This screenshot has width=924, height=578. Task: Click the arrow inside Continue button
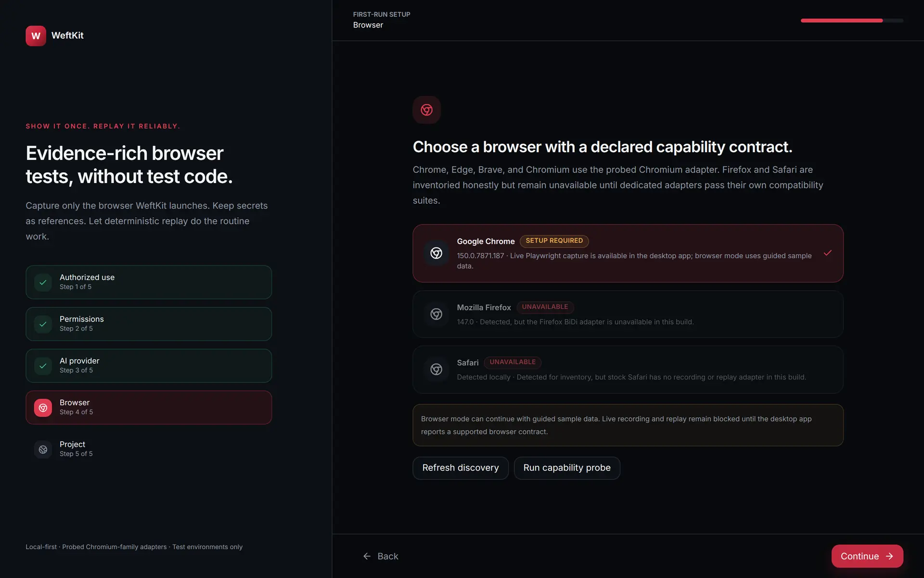[x=889, y=556]
